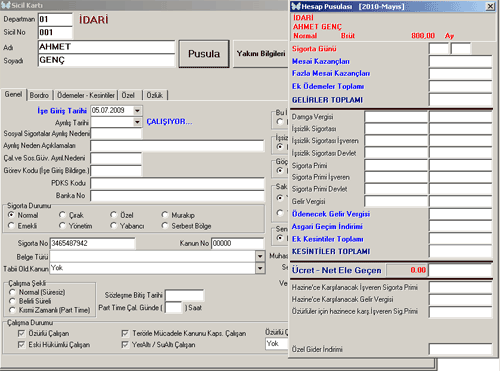Open the Ödemeler - Kesintiler tab
This screenshot has height=371, width=500.
tap(86, 95)
